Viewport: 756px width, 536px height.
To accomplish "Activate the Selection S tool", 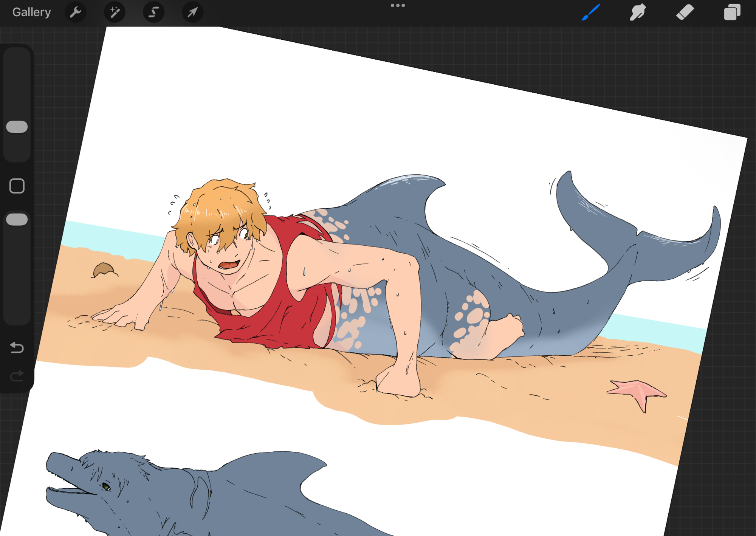I will pyautogui.click(x=153, y=12).
